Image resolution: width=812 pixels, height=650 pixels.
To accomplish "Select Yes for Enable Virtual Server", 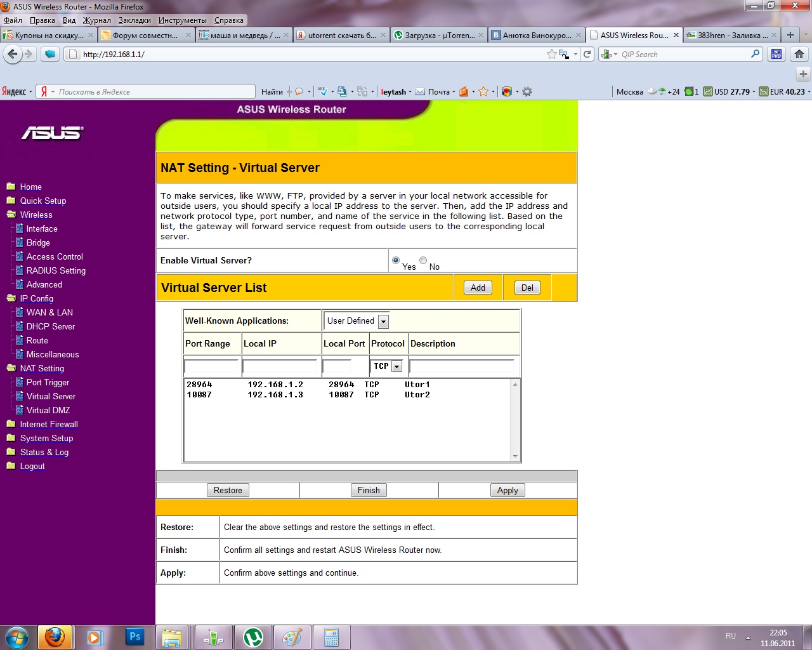I will point(396,260).
